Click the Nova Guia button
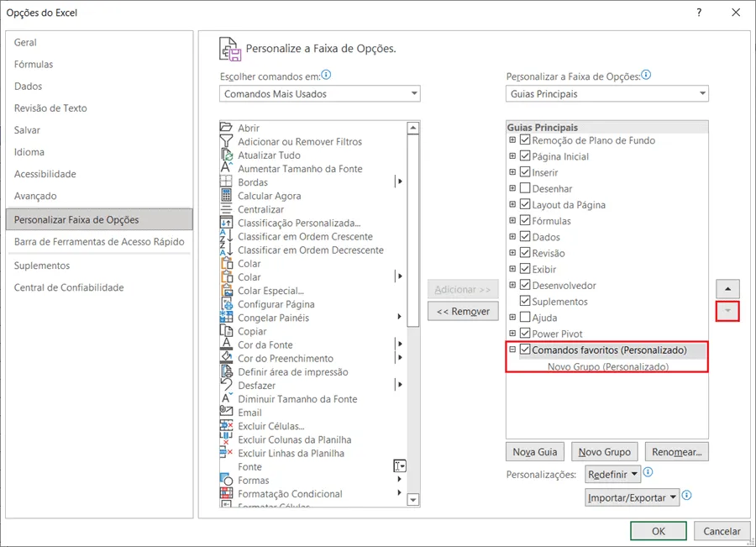 535,452
